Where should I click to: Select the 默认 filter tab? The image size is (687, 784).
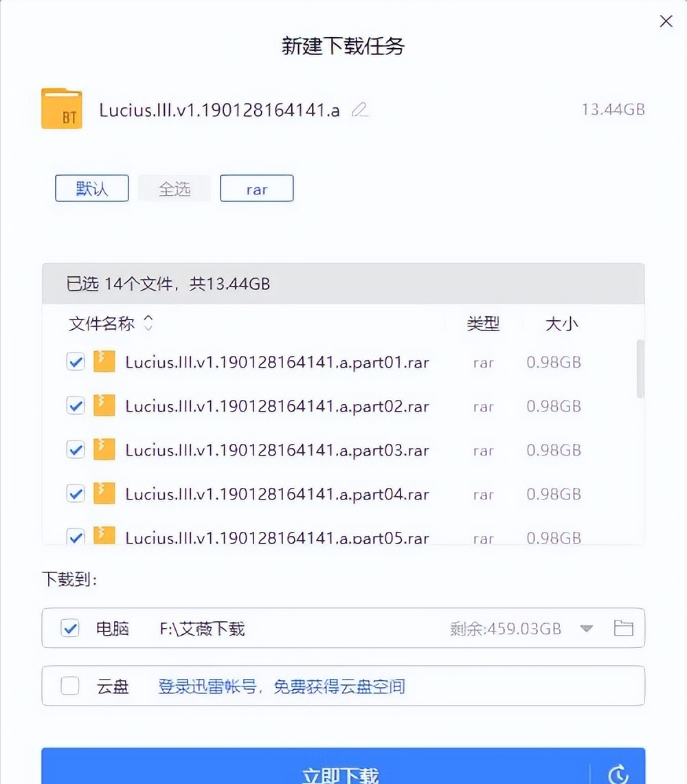click(92, 188)
